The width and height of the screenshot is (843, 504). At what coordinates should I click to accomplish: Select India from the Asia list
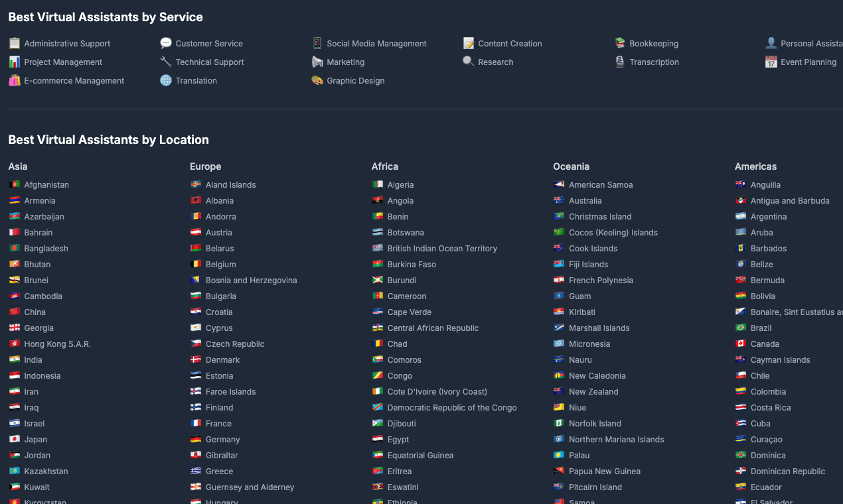point(33,360)
